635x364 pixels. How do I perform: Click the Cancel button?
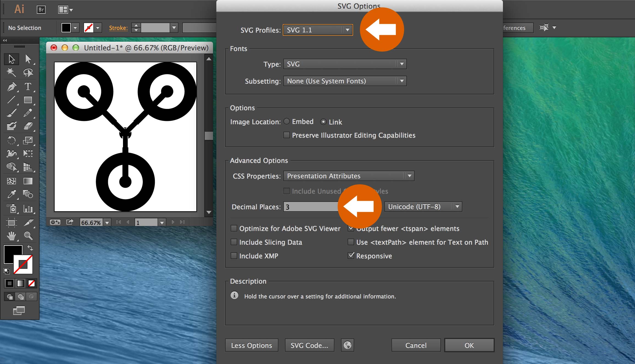point(416,345)
